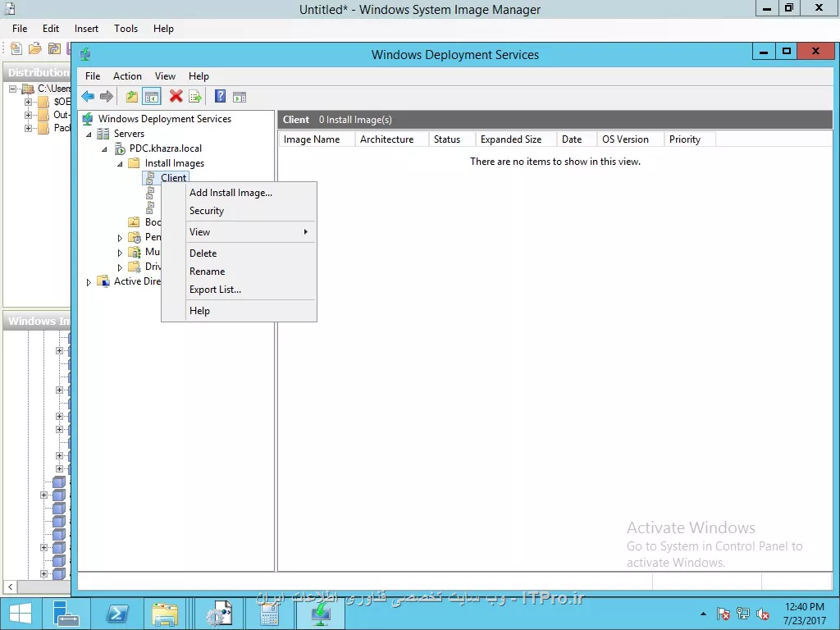840x630 pixels.
Task: Expand the Active Directory Prestaged Devices node
Action: [x=89, y=282]
